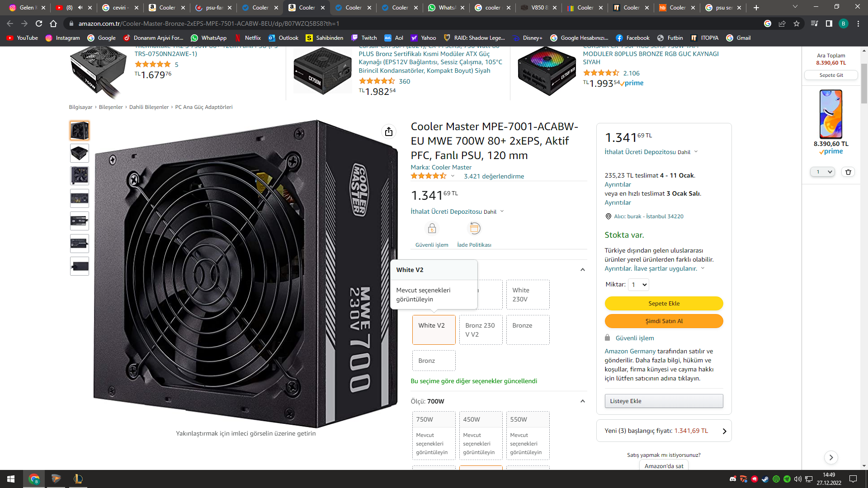Image resolution: width=868 pixels, height=488 pixels.
Task: Select the Bronz 230 V V2 option
Action: click(481, 330)
